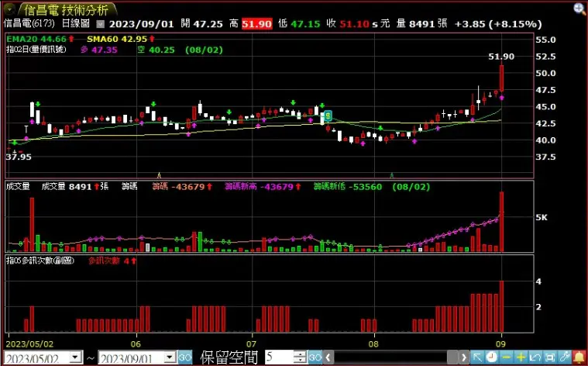
Task: Open the start date 2023/05/02 dropdown arrow
Action: point(76,357)
